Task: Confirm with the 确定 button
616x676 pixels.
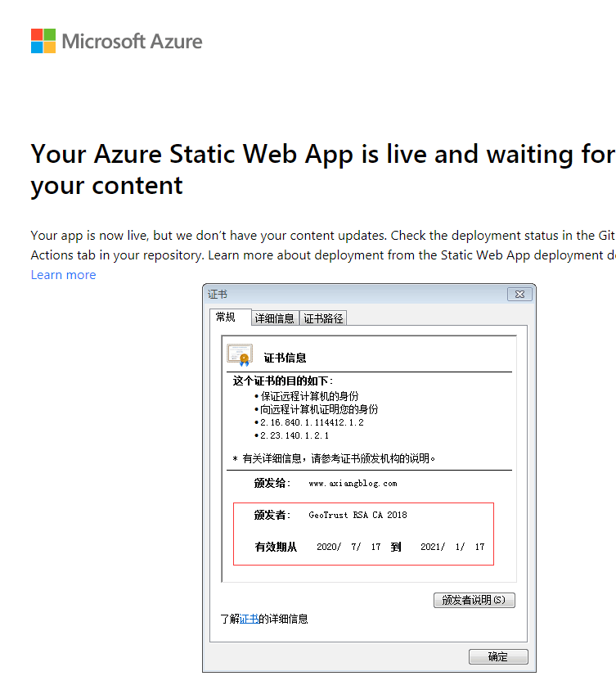Action: click(x=498, y=656)
